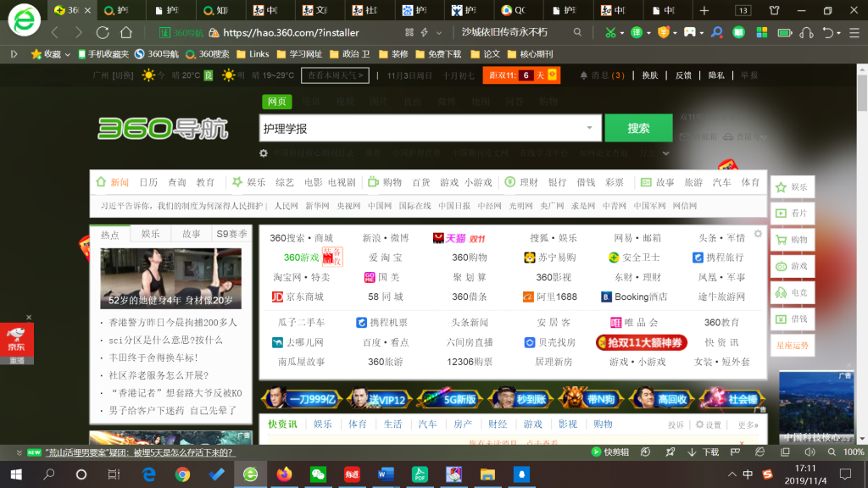Toggle page sound in the browser status bar
868x488 pixels.
pyautogui.click(x=810, y=452)
